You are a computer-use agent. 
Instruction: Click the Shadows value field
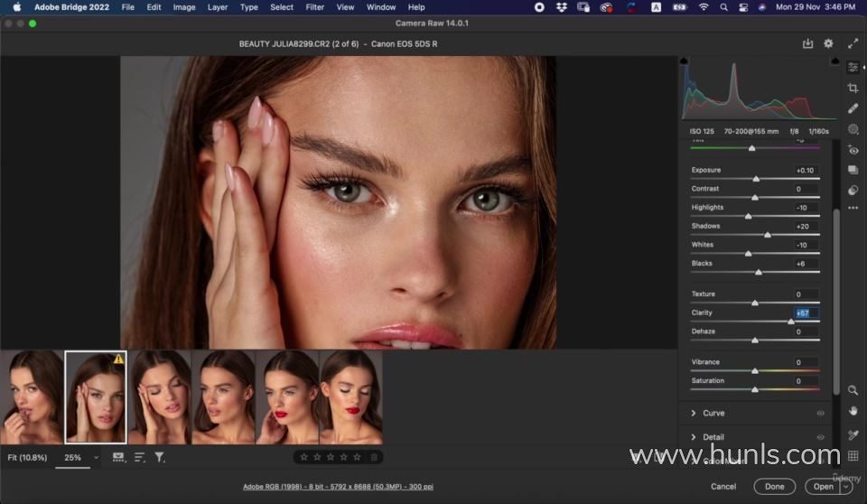(806, 227)
